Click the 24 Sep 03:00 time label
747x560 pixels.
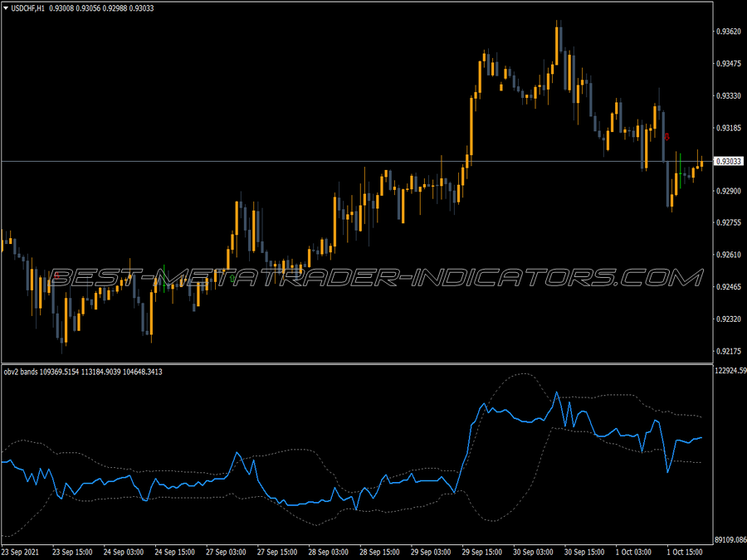point(124,553)
